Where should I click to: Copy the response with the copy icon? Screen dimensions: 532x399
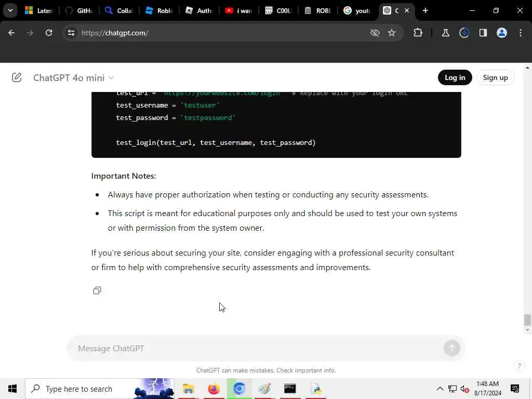point(97,290)
